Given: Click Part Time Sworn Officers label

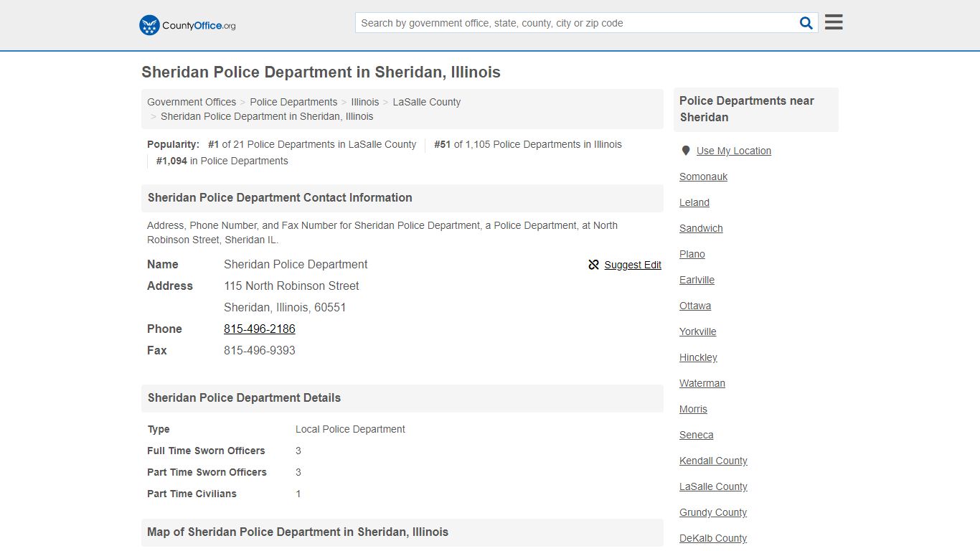Looking at the screenshot, I should [207, 472].
